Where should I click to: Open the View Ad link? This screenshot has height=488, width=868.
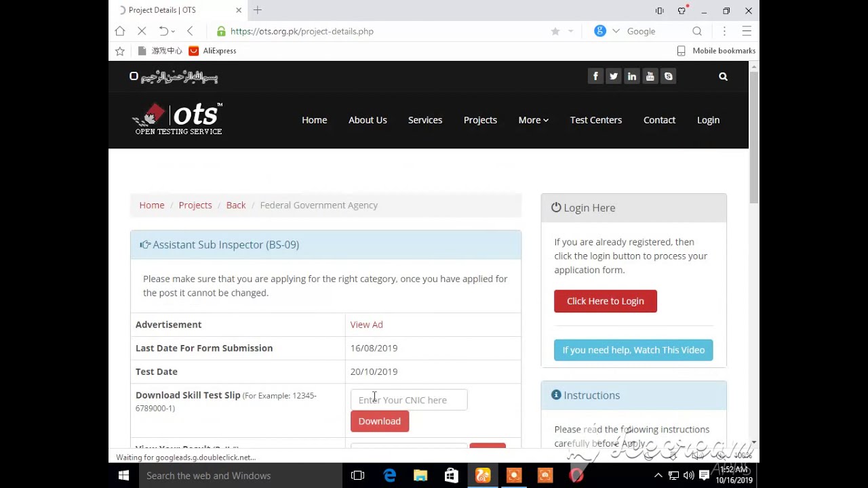(x=366, y=325)
